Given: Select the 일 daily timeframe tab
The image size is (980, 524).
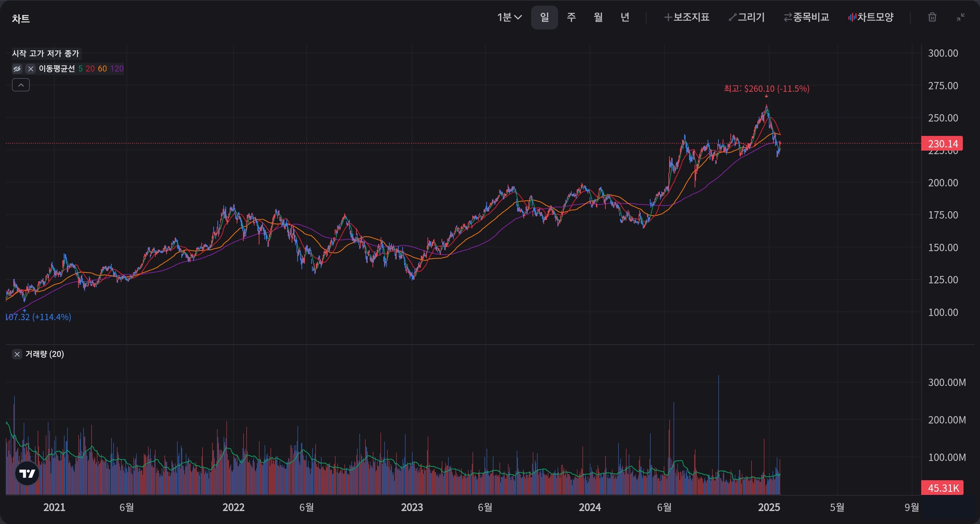Looking at the screenshot, I should (544, 17).
